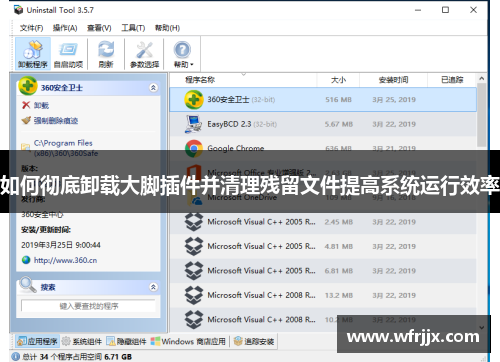Open the 帮助 toolbar dropdown
Screen dimensions: 500x362
pos(183,54)
